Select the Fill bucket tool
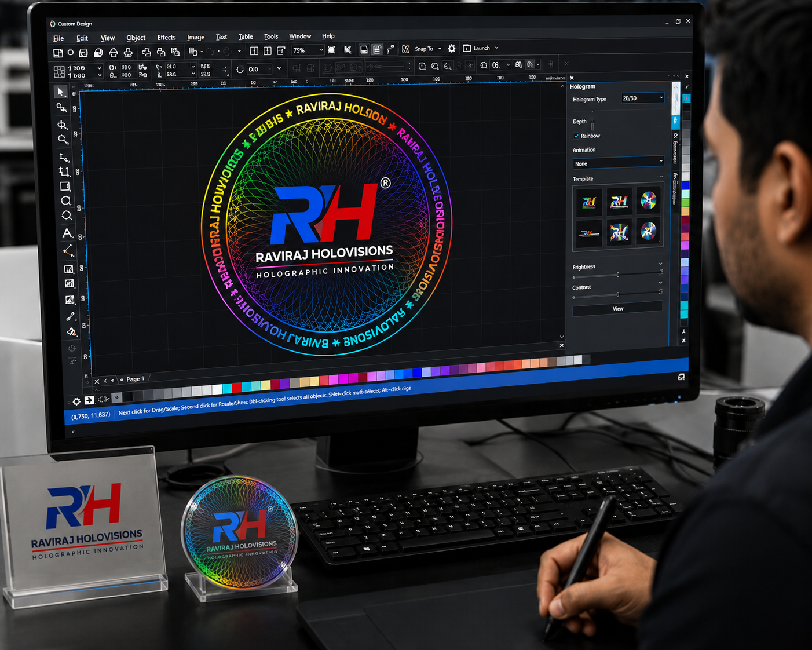The width and height of the screenshot is (812, 650). point(71,332)
